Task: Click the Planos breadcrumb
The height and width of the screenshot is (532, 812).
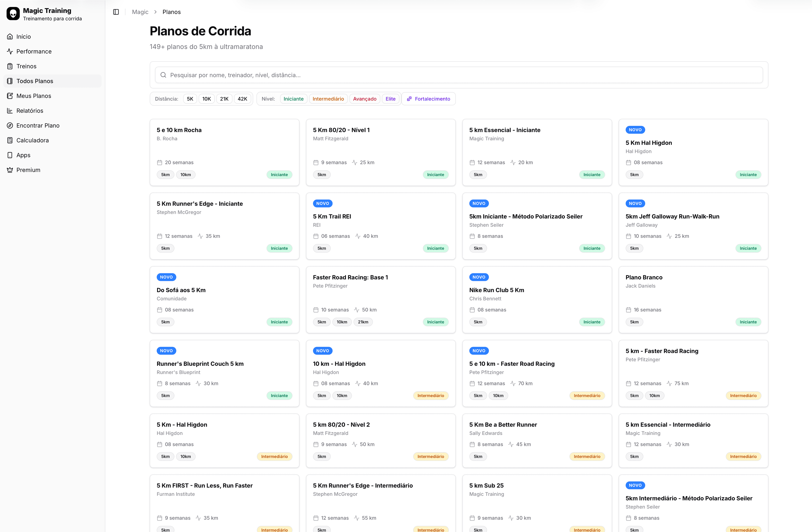Action: coord(172,12)
